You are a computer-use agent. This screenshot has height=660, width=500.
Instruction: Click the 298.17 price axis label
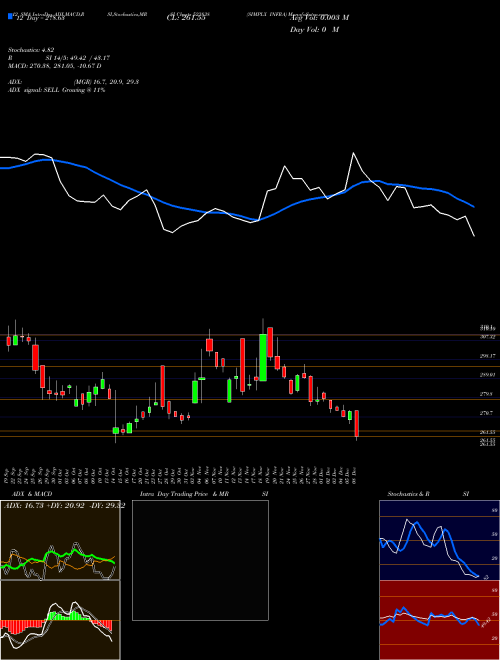click(x=487, y=356)
